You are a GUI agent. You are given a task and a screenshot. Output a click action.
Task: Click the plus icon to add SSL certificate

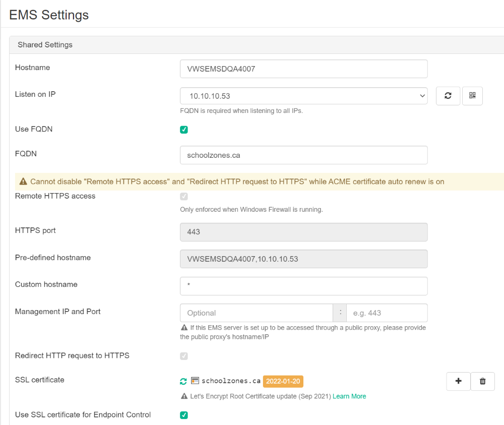pyautogui.click(x=459, y=382)
